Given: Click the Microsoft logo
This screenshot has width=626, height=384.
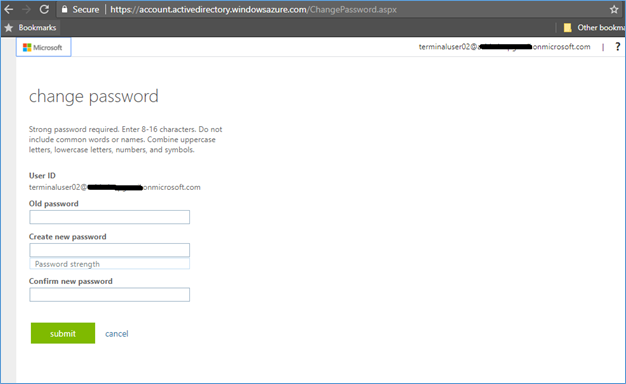Looking at the screenshot, I should 43,47.
